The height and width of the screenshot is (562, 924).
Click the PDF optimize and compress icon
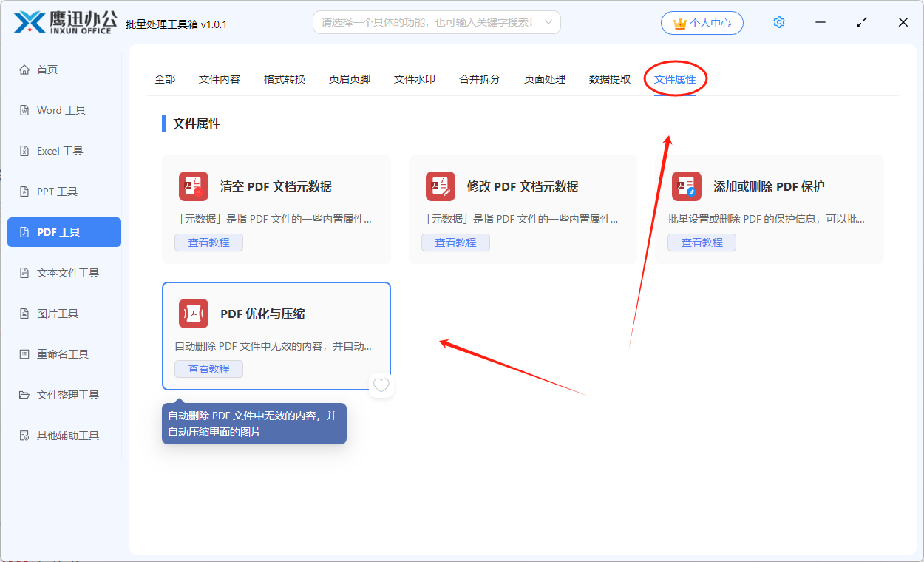[x=194, y=314]
